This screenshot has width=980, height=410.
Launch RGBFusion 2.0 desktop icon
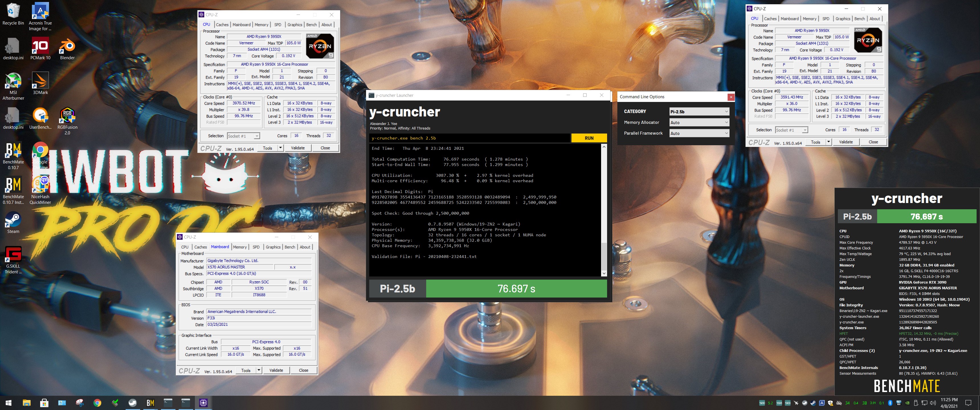tap(67, 121)
